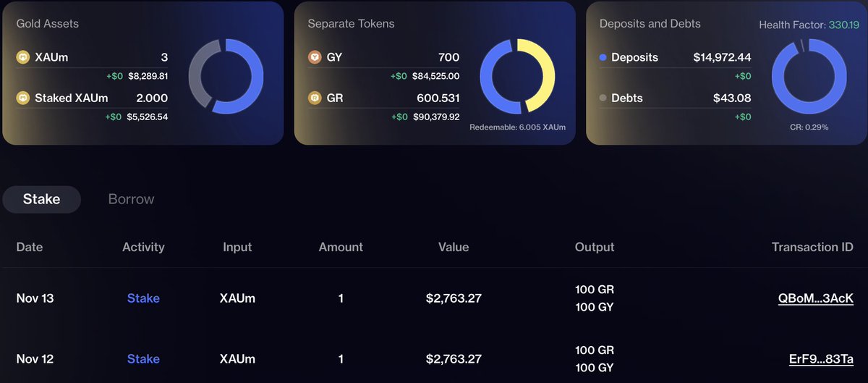Click the Staked XAUm value $5,526.54
The width and height of the screenshot is (868, 383).
click(148, 117)
